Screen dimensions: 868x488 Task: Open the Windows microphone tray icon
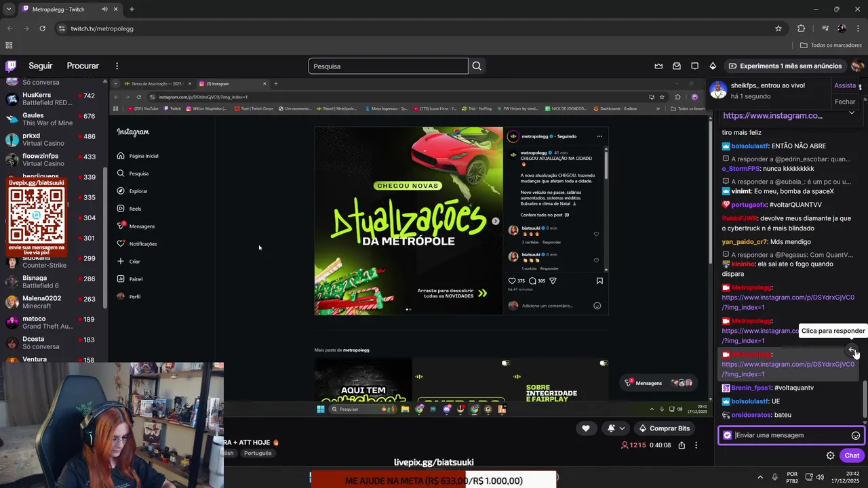[x=775, y=477]
